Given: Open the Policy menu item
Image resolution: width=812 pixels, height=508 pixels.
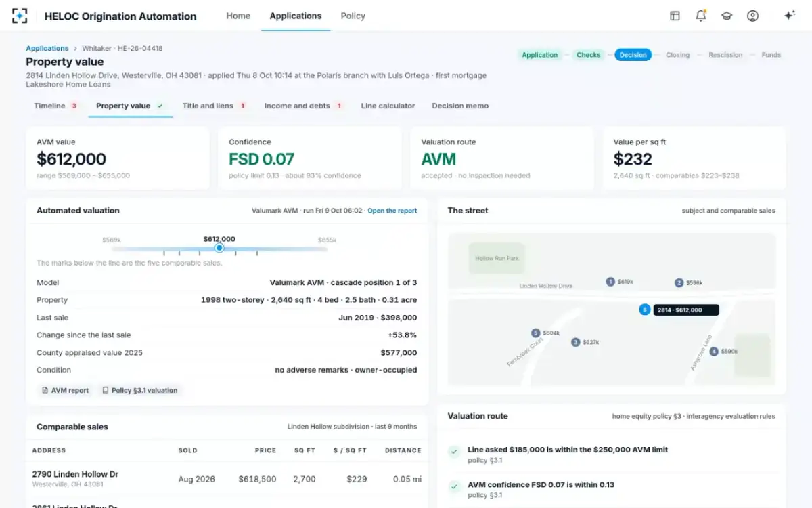Looking at the screenshot, I should point(353,16).
